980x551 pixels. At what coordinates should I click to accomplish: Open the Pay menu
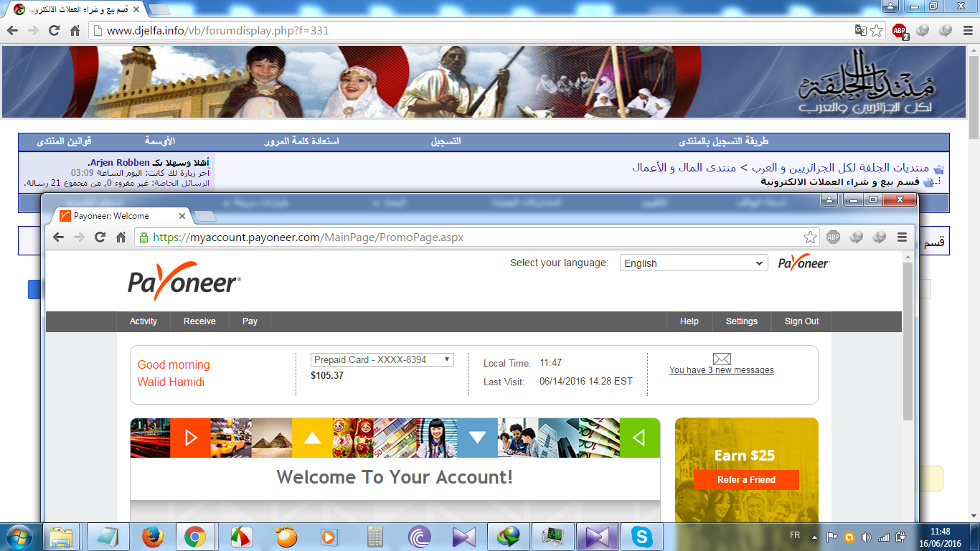click(250, 321)
